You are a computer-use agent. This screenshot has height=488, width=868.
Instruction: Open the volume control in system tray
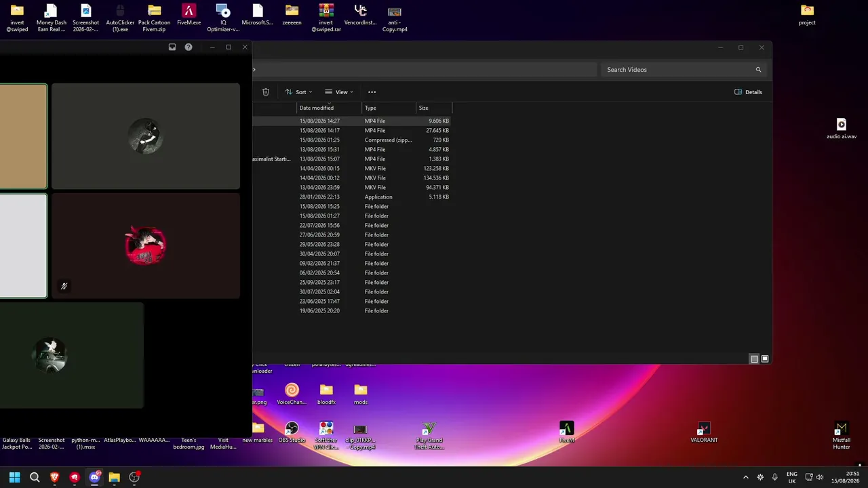click(820, 477)
